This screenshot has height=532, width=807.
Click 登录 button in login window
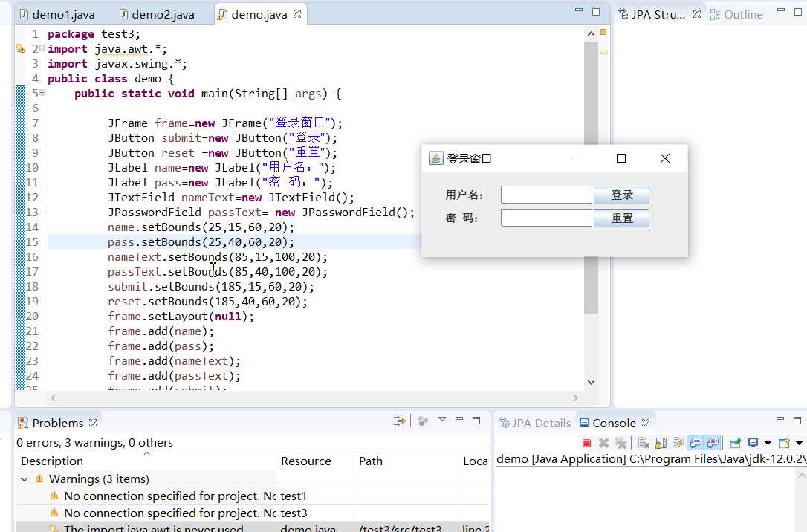[621, 195]
